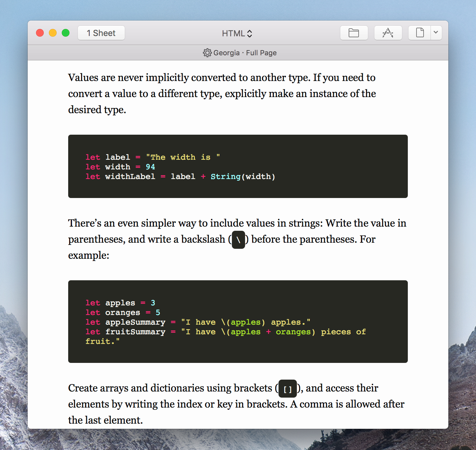Click the up-down stepper arrows beside HTML

pos(250,33)
